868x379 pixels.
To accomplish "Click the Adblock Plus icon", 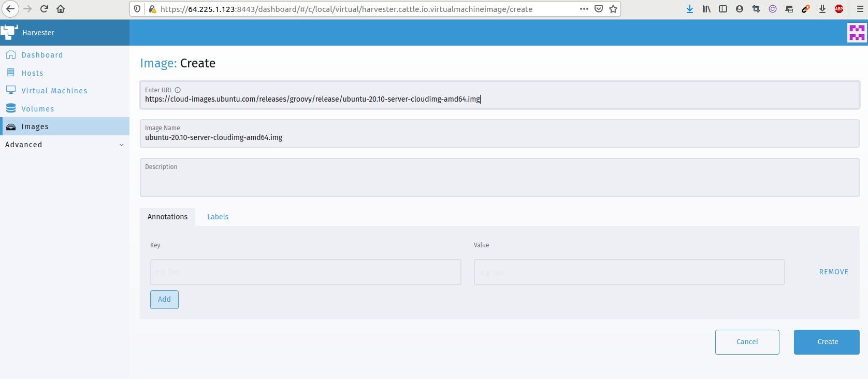I will coord(839,9).
